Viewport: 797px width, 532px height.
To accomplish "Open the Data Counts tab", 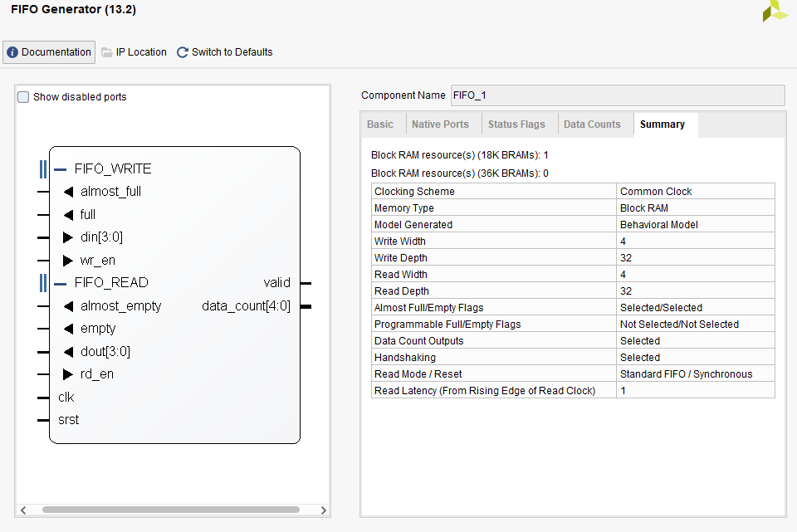I will [592, 124].
